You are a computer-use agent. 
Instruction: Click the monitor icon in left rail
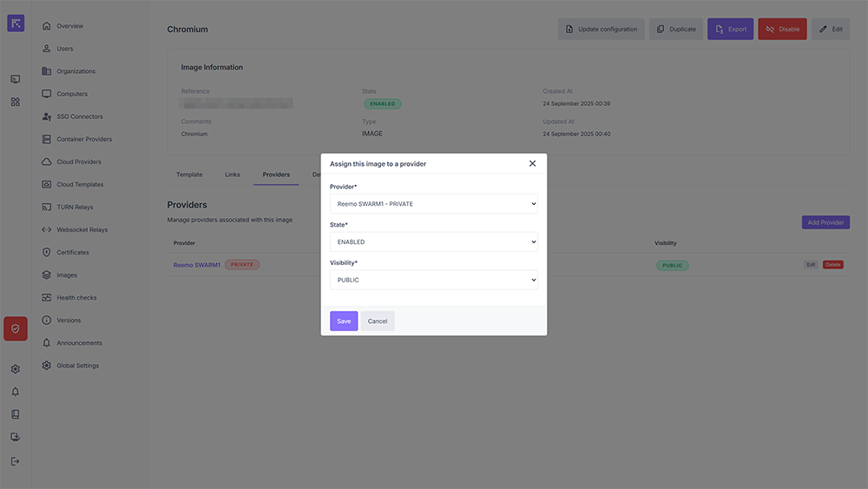16,79
